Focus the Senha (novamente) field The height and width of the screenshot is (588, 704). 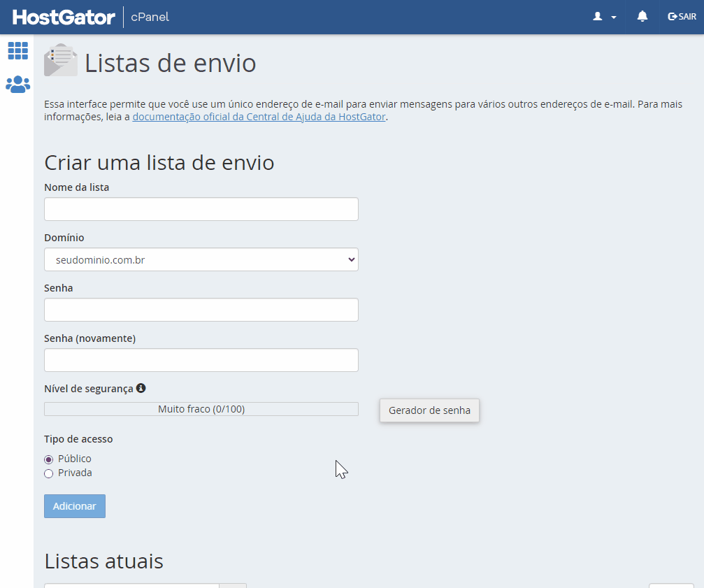201,360
